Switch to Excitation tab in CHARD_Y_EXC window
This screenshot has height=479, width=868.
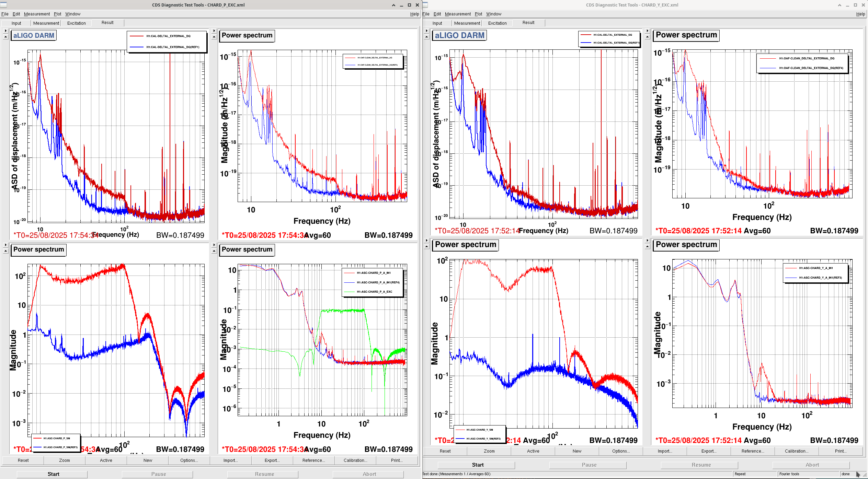point(497,23)
